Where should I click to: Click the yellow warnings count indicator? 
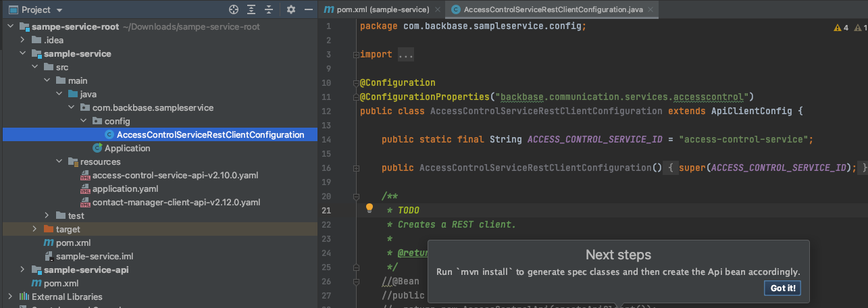pyautogui.click(x=842, y=28)
